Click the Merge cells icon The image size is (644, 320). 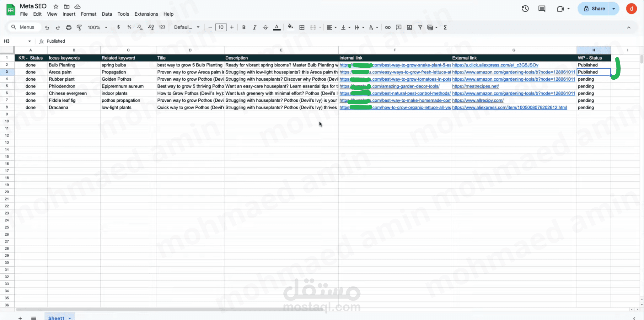point(313,28)
